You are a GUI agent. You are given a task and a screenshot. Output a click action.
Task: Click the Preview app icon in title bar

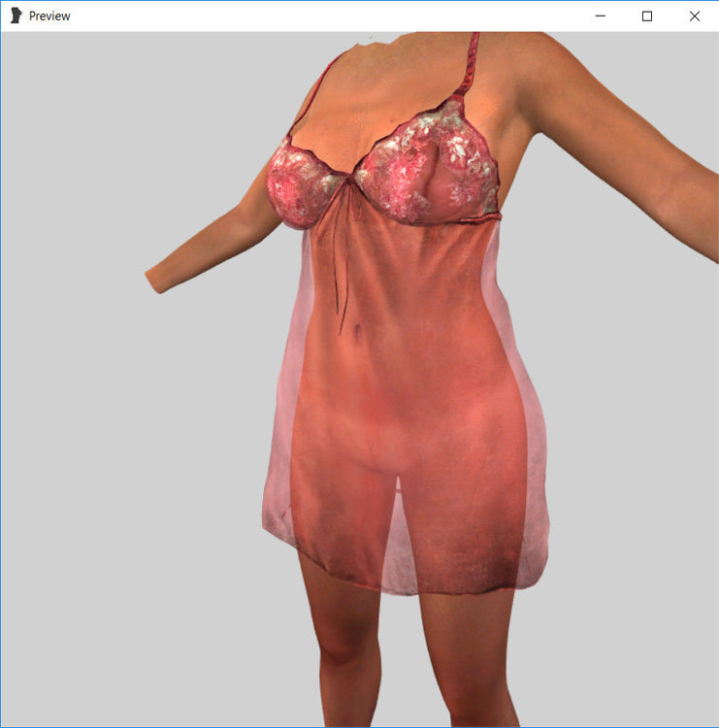click(x=16, y=16)
